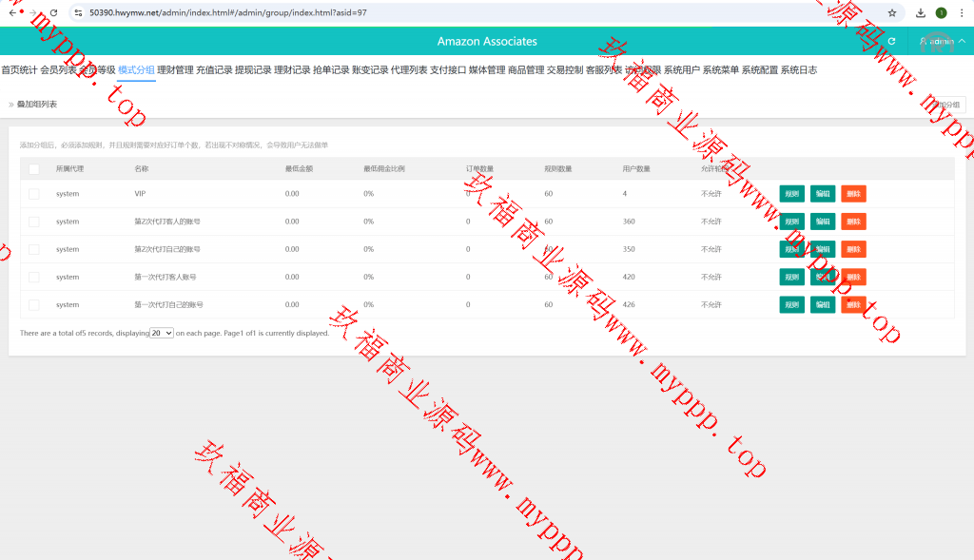This screenshot has width=974, height=560.
Task: Check the checkbox for the VIP row
Action: pos(34,194)
